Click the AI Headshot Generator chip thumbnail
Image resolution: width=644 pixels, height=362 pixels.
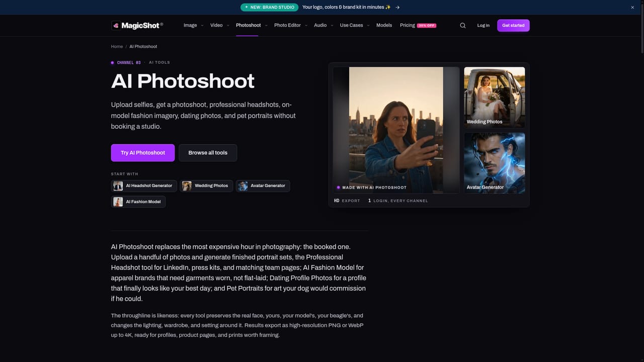tap(118, 186)
